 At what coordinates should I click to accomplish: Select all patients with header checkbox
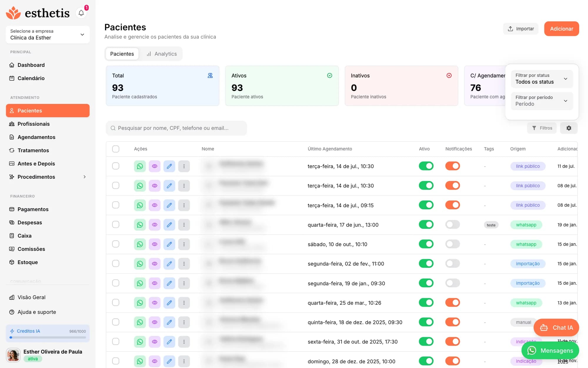(x=116, y=149)
